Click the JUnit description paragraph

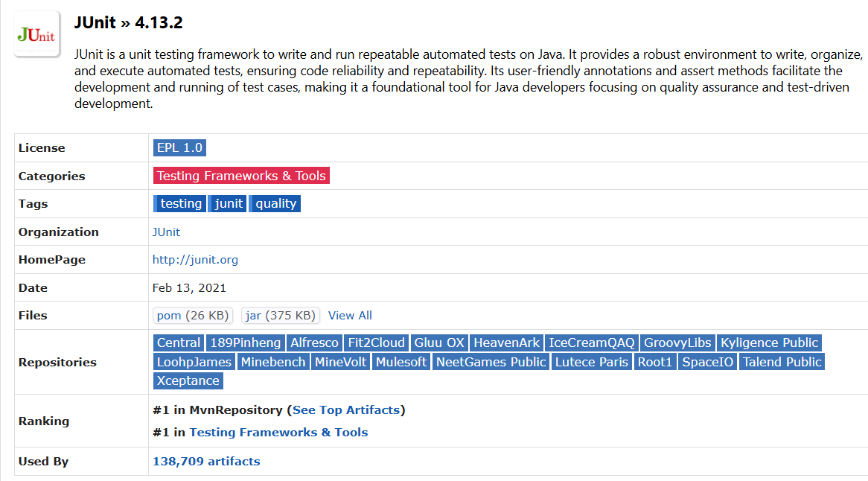point(468,79)
